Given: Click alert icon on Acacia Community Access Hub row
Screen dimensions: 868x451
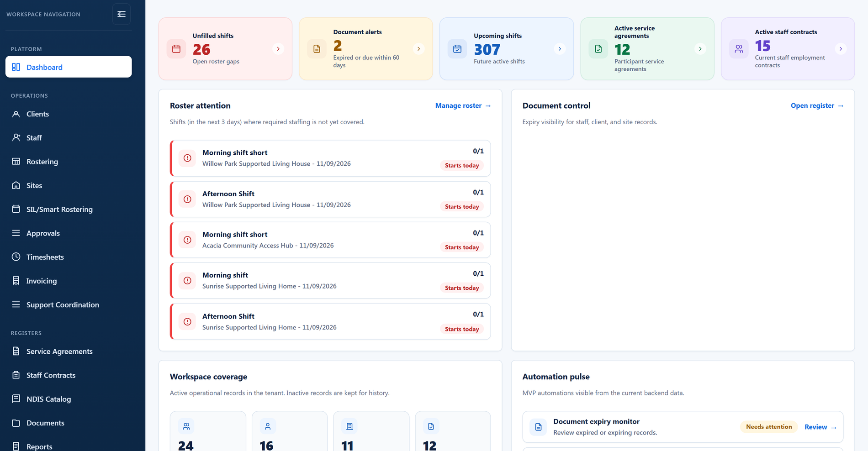Looking at the screenshot, I should point(187,240).
